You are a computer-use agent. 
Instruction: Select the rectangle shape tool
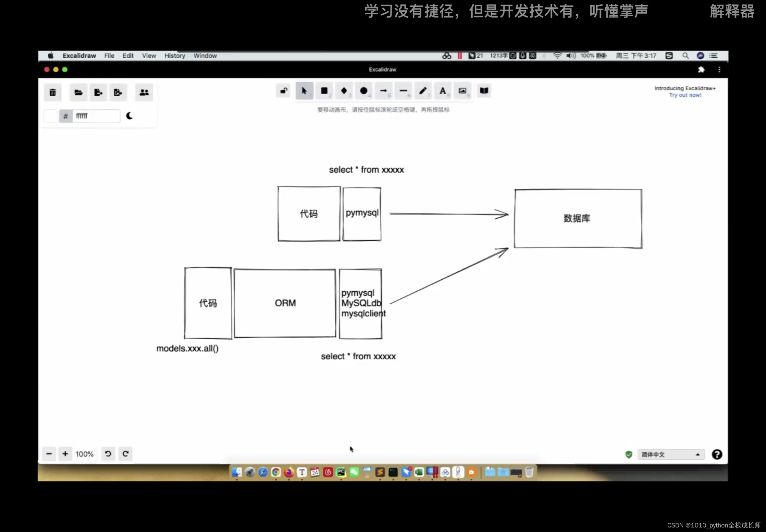(324, 91)
